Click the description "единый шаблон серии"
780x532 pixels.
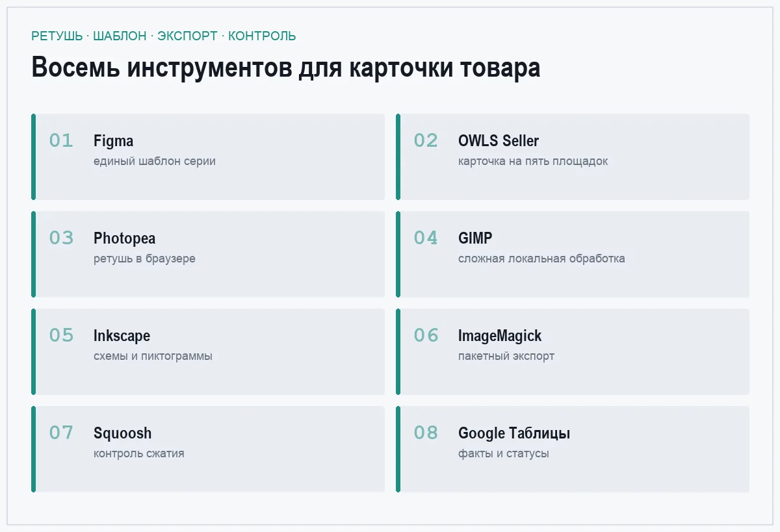[155, 161]
